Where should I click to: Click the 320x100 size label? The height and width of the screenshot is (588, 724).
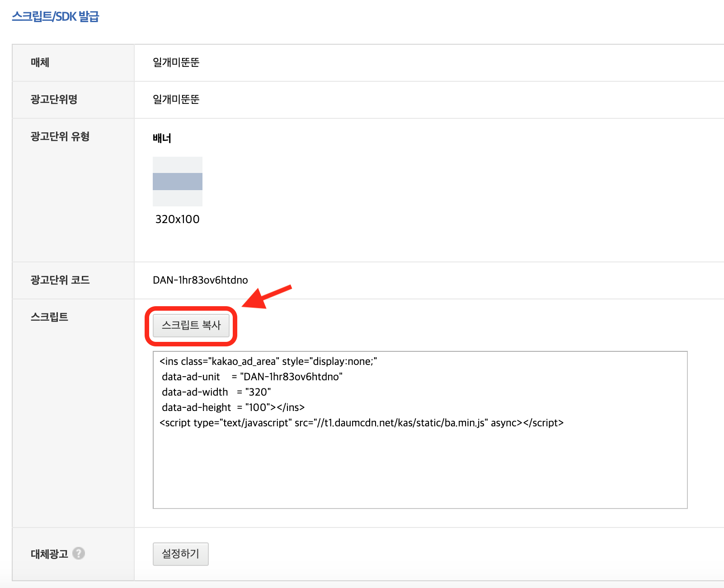pos(178,219)
